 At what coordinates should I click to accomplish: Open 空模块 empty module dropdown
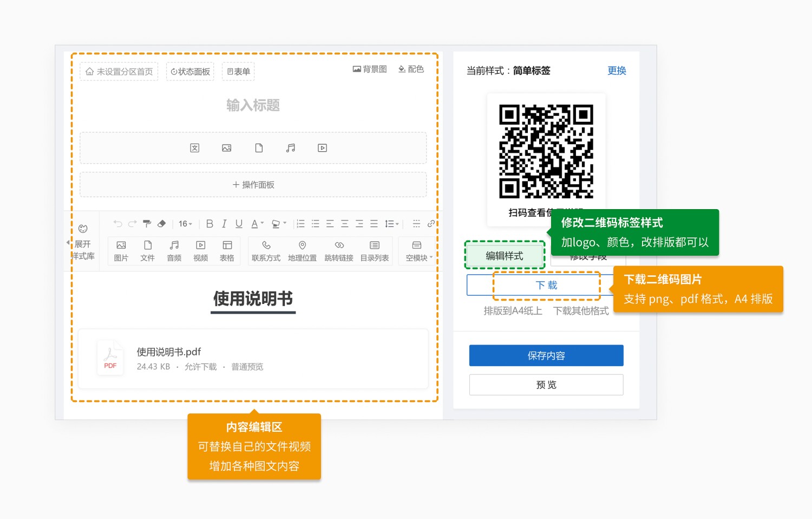point(419,251)
